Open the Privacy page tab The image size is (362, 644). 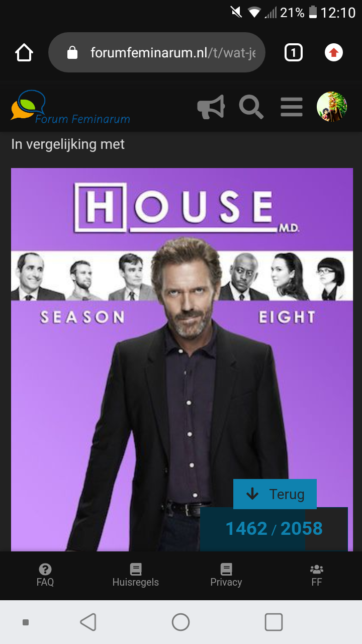226,576
